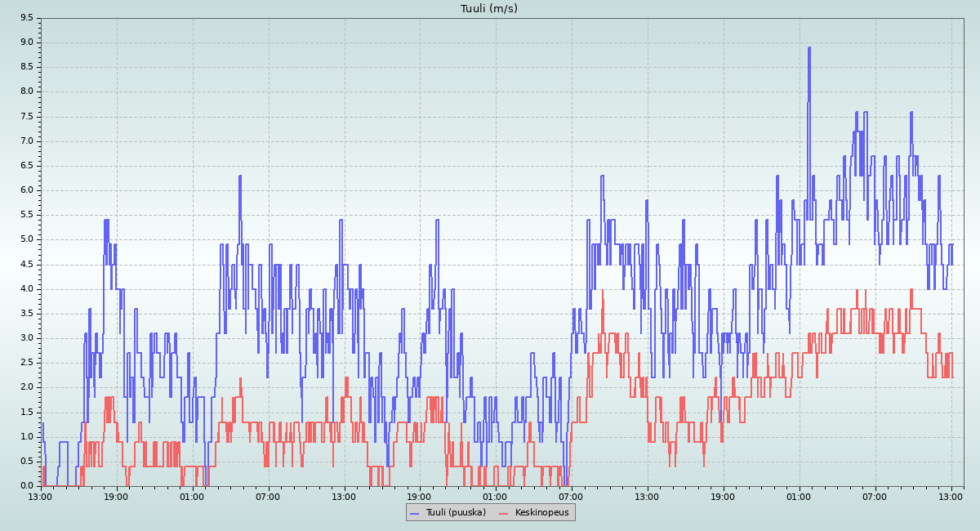Click the red line swatch in legend
This screenshot has width=980, height=531.
click(504, 513)
